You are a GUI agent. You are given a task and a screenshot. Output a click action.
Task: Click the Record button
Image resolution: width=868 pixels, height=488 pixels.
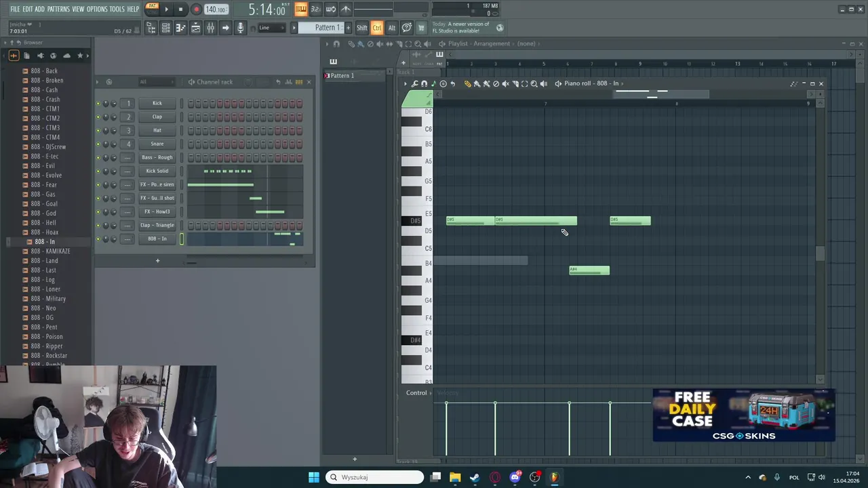pos(196,9)
